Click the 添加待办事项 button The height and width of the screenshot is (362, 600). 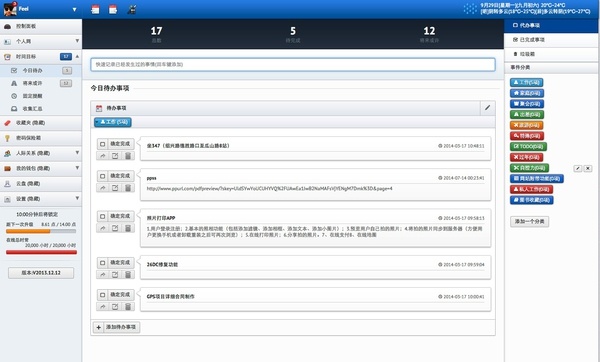pyautogui.click(x=117, y=327)
